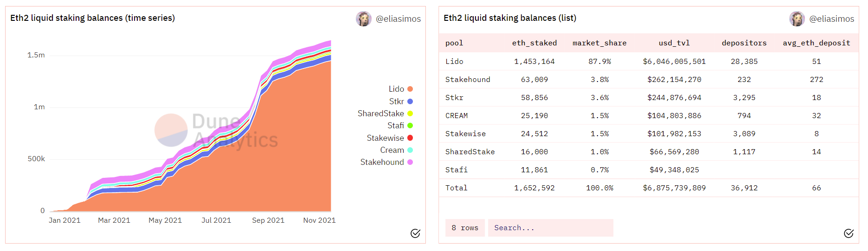The height and width of the screenshot is (251, 868).
Task: Open time series chart title link
Action: click(x=93, y=18)
